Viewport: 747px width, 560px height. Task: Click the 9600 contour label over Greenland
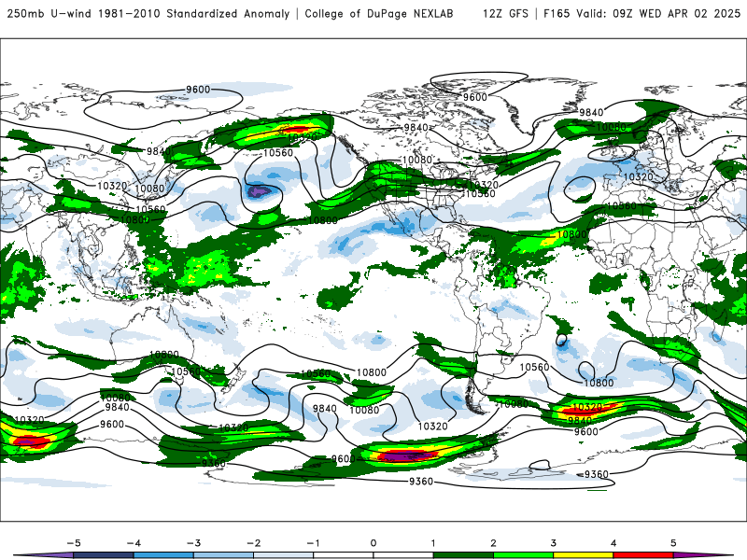[475, 97]
